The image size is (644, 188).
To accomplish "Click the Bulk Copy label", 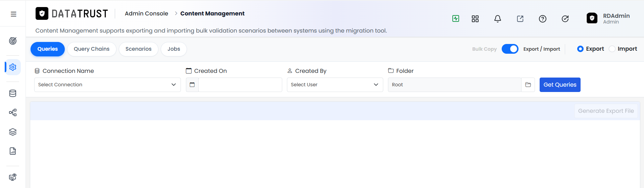I will 484,49.
